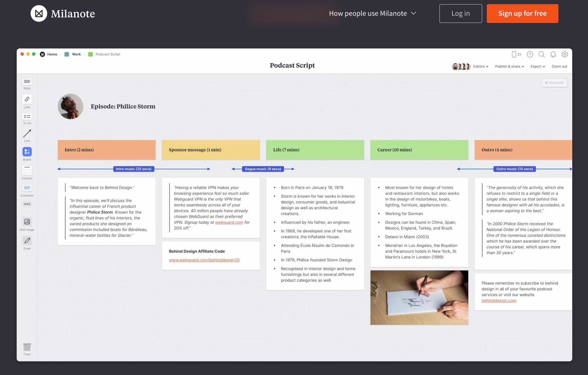This screenshot has width=588, height=375.
Task: Expand the Export options
Action: click(x=537, y=66)
